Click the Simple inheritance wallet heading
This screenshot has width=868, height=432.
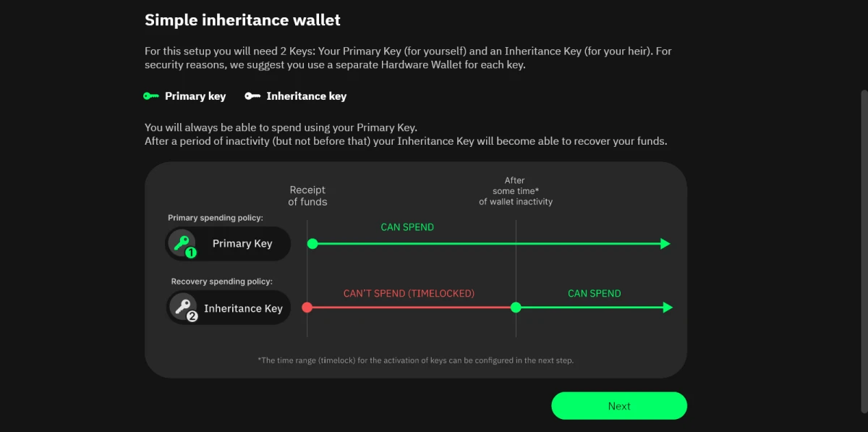[242, 20]
